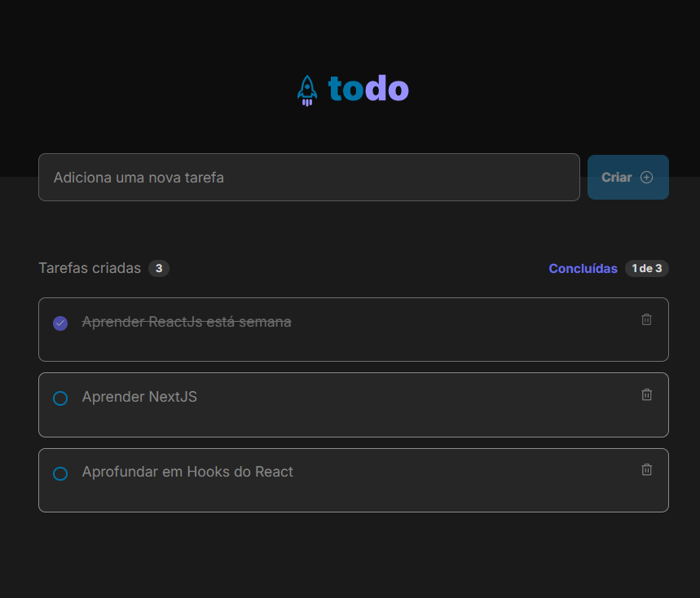This screenshot has height=598, width=700.
Task: Delete the 'Aprender NextJS' task
Action: (646, 394)
